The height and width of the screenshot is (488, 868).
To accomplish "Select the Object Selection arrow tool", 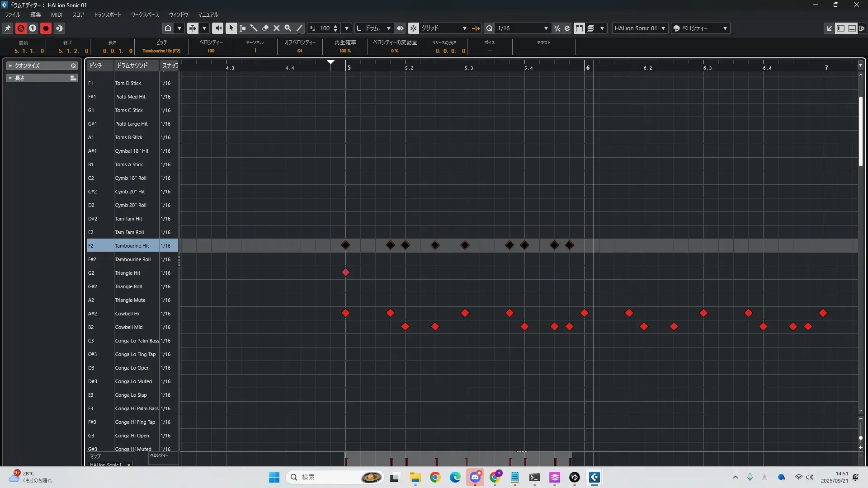I will pyautogui.click(x=231, y=28).
